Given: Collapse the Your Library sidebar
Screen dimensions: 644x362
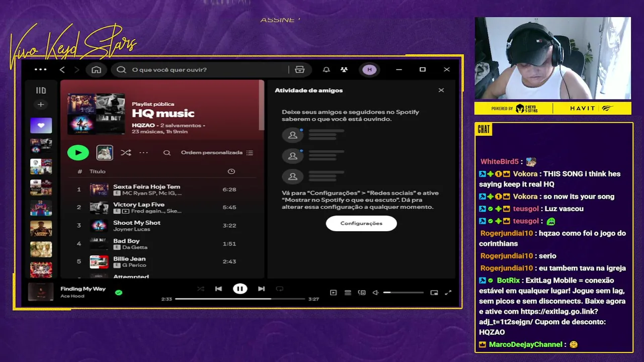Looking at the screenshot, I should (41, 90).
